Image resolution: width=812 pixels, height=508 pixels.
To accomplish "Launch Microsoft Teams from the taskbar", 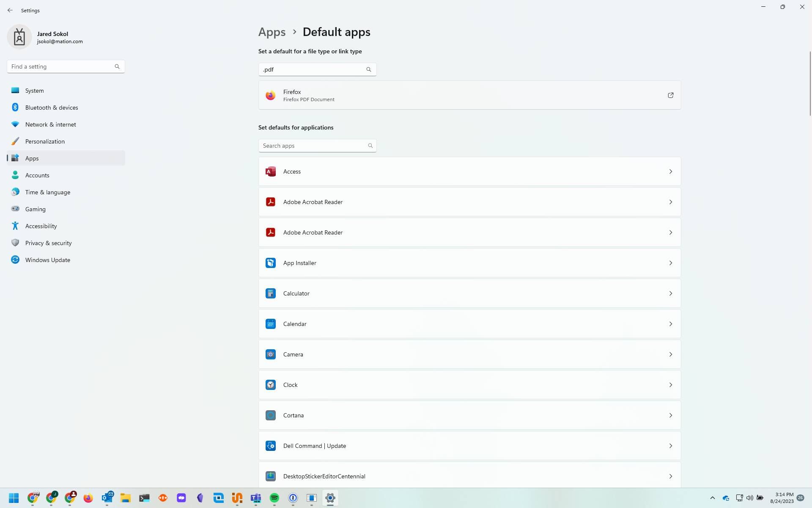I will tap(256, 498).
